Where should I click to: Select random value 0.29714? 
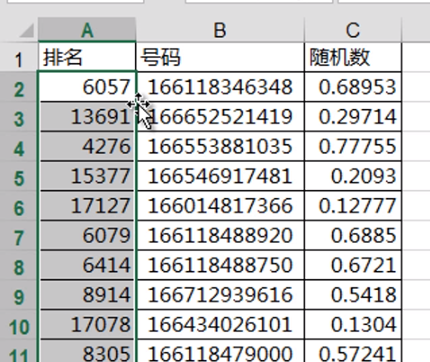[353, 117]
